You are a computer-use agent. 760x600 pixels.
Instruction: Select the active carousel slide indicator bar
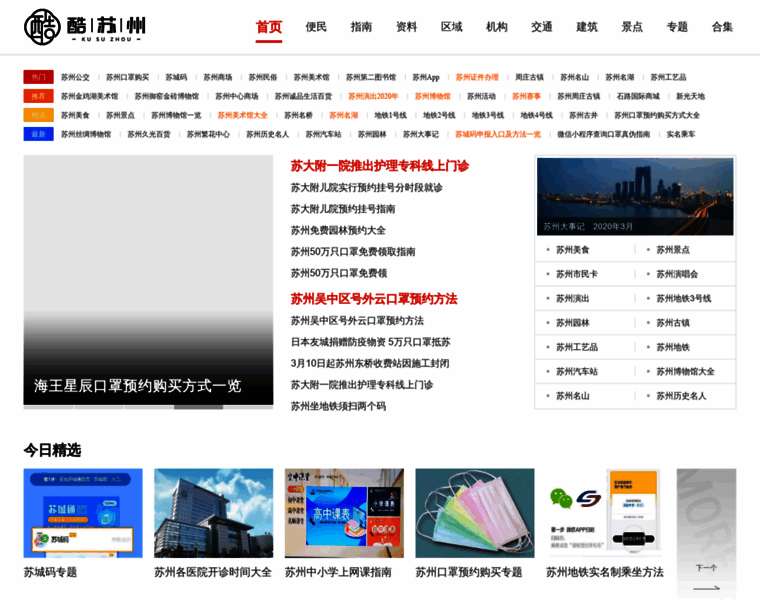point(198,407)
